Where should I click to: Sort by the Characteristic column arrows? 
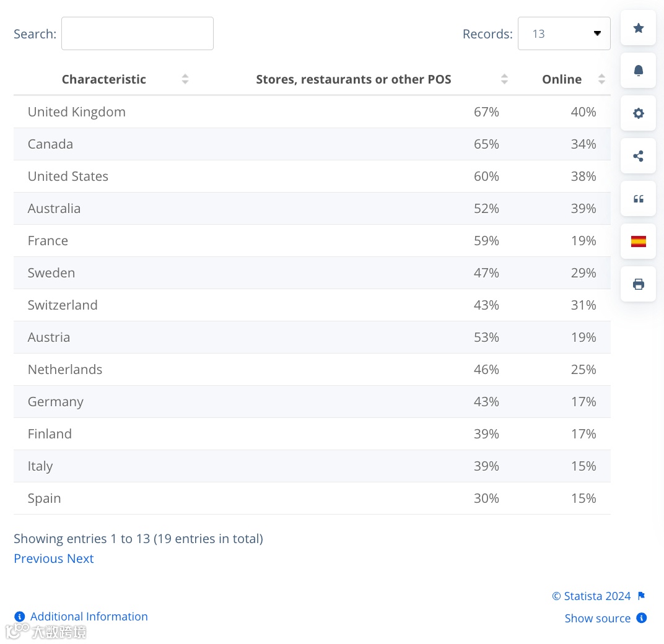tap(185, 79)
